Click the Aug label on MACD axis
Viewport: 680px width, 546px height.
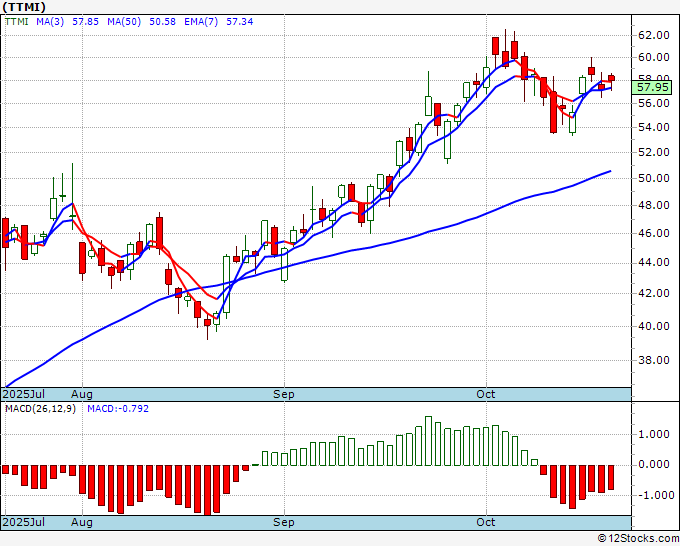[82, 522]
